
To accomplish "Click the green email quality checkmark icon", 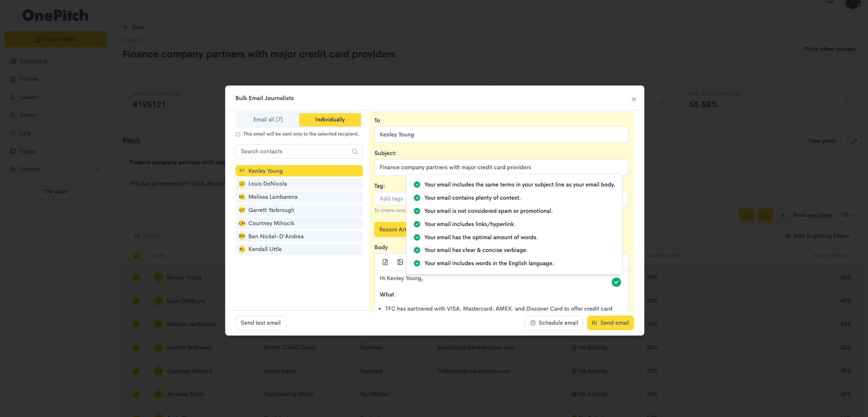I will (x=616, y=282).
